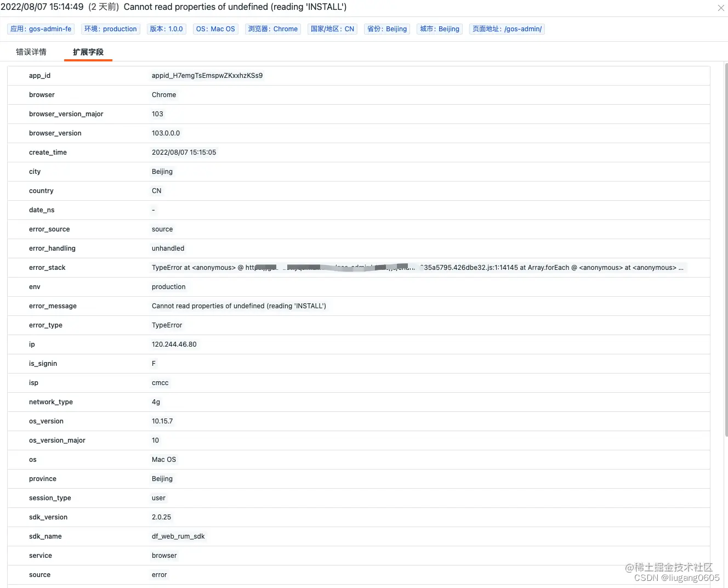Viewport: 728px width, 588px height.
Task: Click the city field value Beijing
Action: point(162,172)
